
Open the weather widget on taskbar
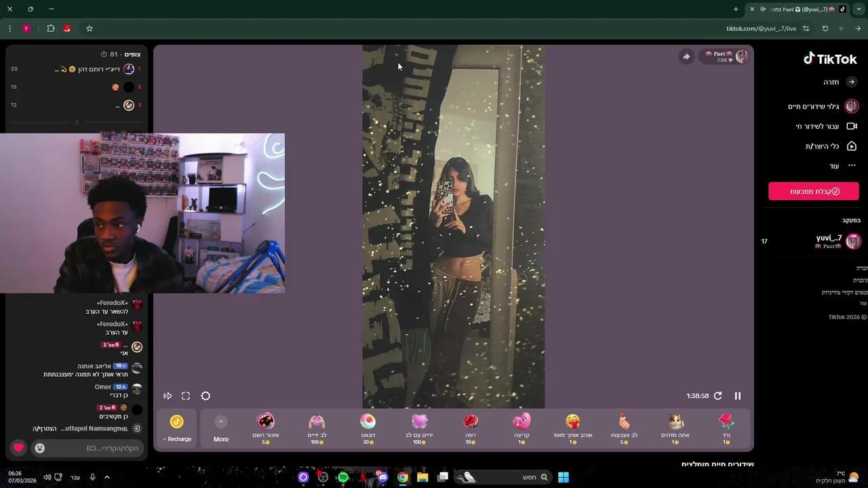[x=838, y=477]
